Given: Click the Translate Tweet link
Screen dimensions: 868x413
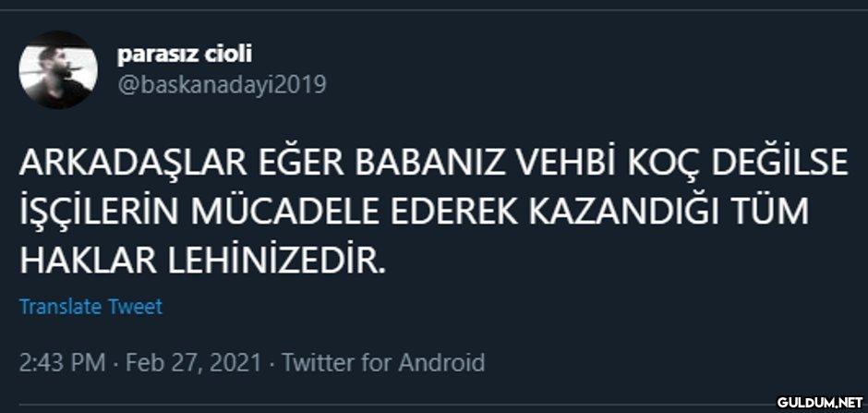Looking at the screenshot, I should (90, 307).
